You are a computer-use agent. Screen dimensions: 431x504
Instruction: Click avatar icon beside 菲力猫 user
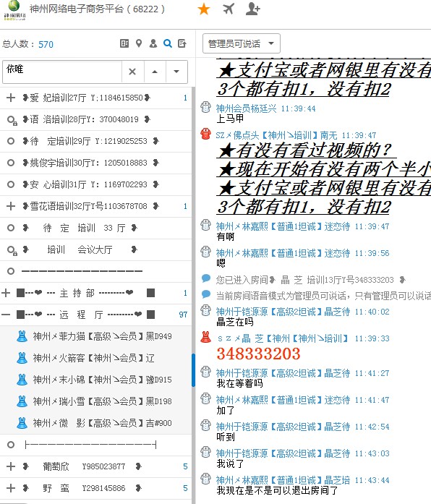tap(22, 336)
